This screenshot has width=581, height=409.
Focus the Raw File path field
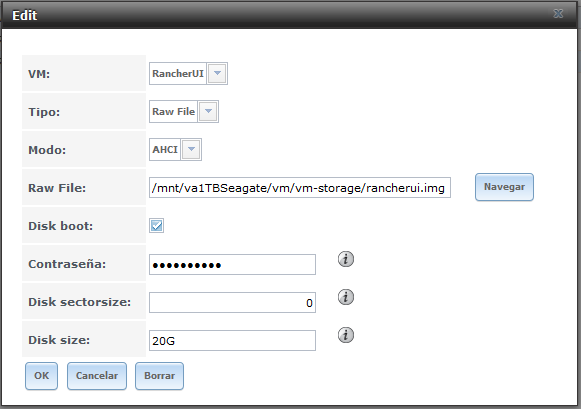300,187
